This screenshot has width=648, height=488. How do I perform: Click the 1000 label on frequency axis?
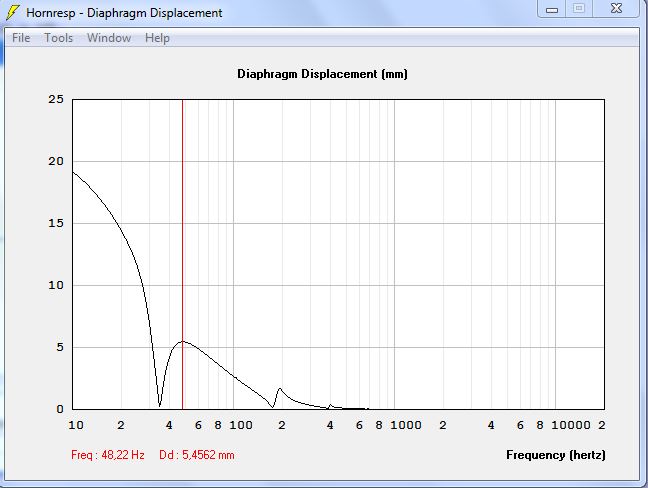406,425
